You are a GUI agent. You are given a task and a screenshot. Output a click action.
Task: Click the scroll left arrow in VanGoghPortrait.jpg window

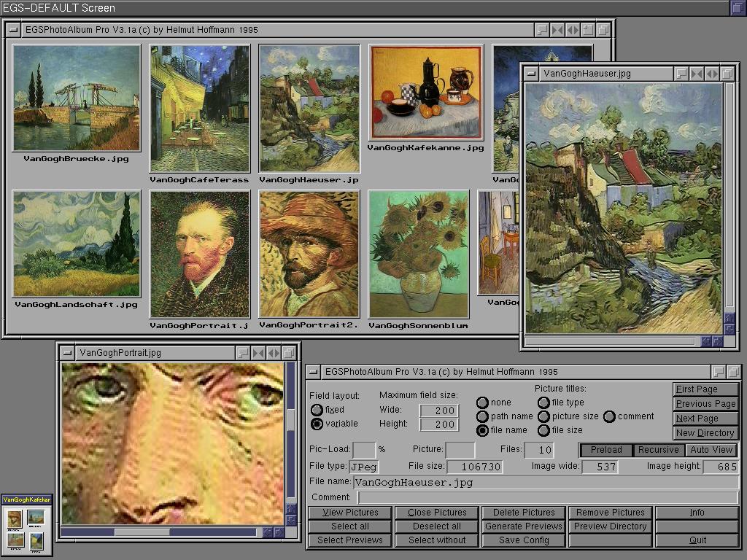[268, 532]
